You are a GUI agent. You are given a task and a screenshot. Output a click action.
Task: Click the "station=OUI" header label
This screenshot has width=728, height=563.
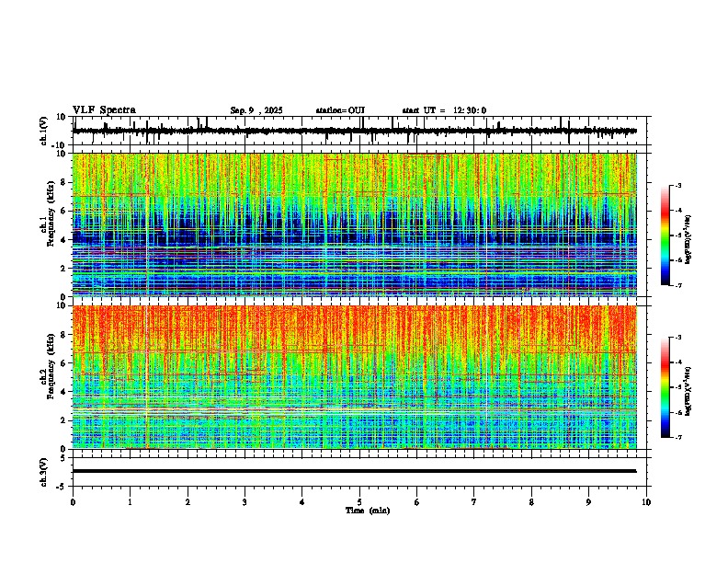[340, 110]
